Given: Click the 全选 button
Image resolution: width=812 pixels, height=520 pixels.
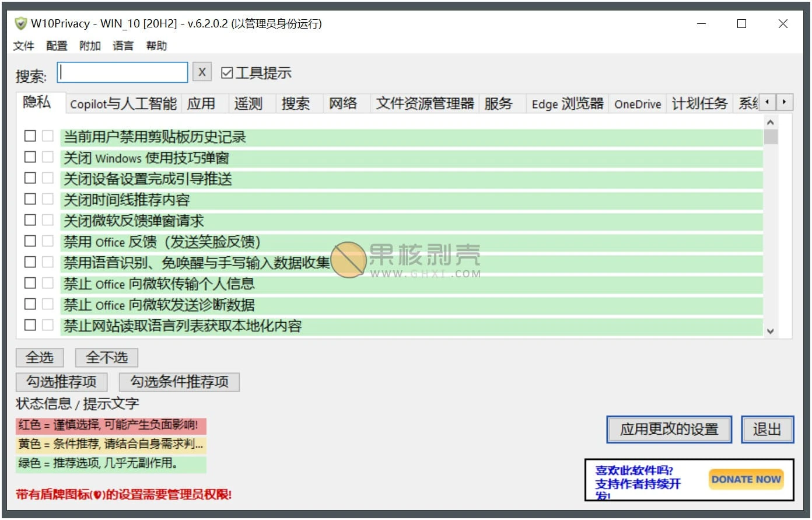Looking at the screenshot, I should point(40,357).
